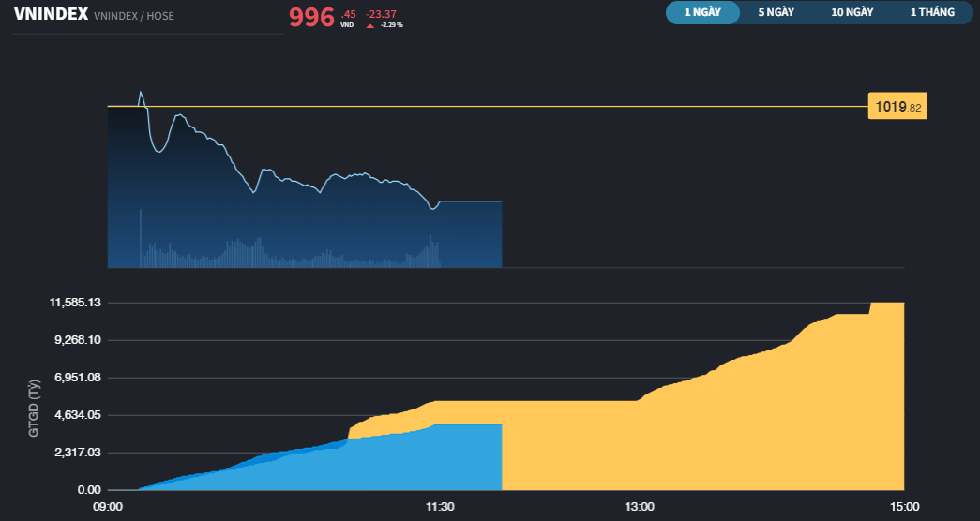Click the 9,268.10 axis label
The image size is (980, 521).
[78, 340]
